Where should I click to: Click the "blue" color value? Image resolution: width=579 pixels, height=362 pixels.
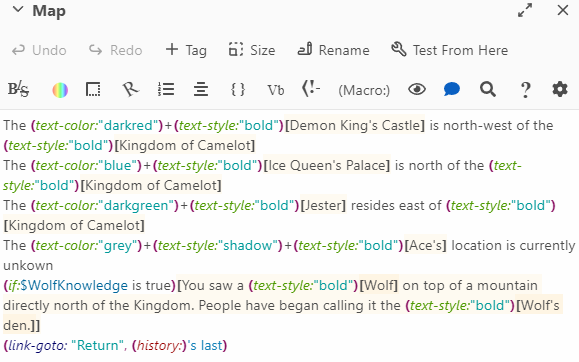[117, 165]
